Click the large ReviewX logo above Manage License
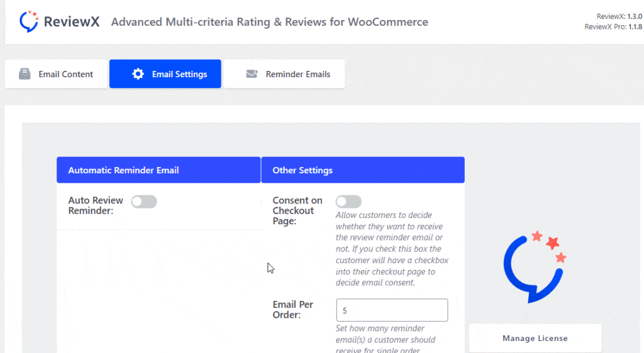This screenshot has height=353, width=644. [x=535, y=267]
